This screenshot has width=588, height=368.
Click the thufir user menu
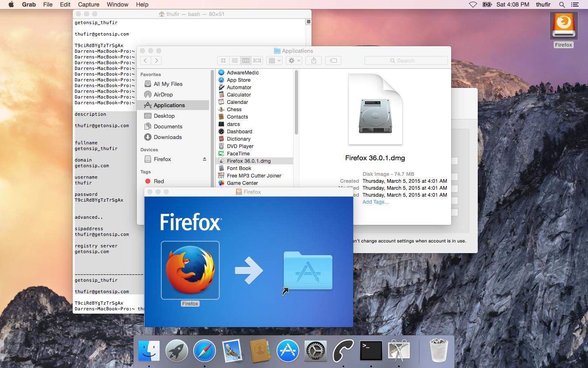[543, 4]
